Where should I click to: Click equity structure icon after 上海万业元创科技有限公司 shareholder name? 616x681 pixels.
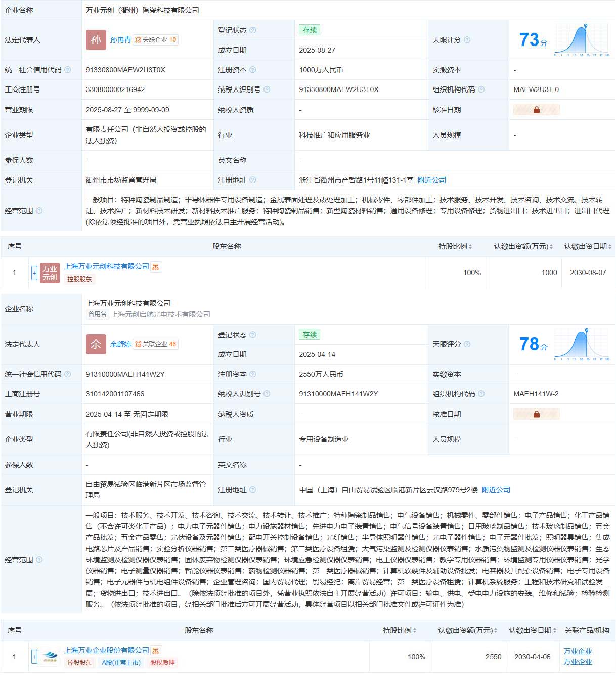coord(156,267)
